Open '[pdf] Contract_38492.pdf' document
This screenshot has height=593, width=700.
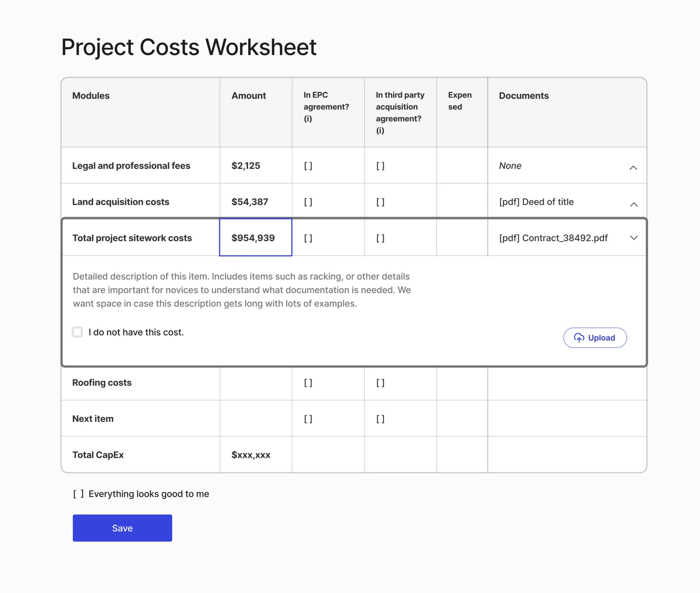pyautogui.click(x=553, y=238)
